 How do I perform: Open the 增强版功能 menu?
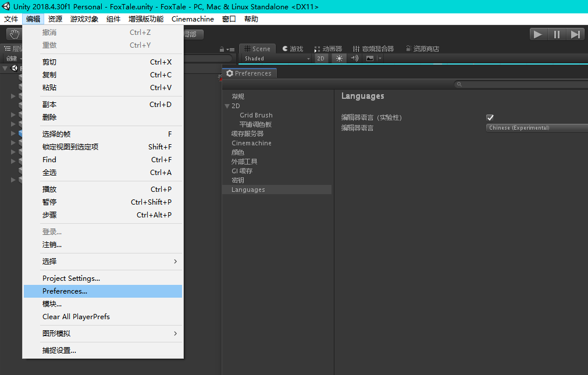pyautogui.click(x=146, y=19)
